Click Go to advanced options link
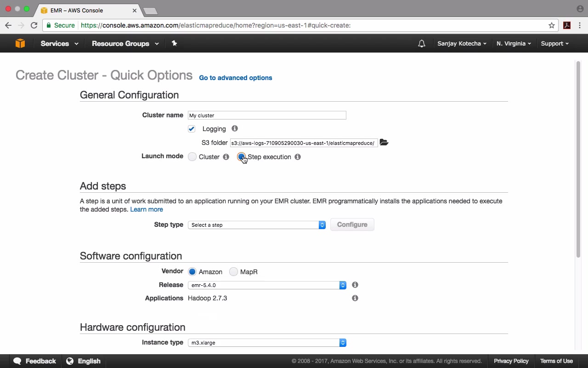This screenshot has width=588, height=368. (x=236, y=78)
